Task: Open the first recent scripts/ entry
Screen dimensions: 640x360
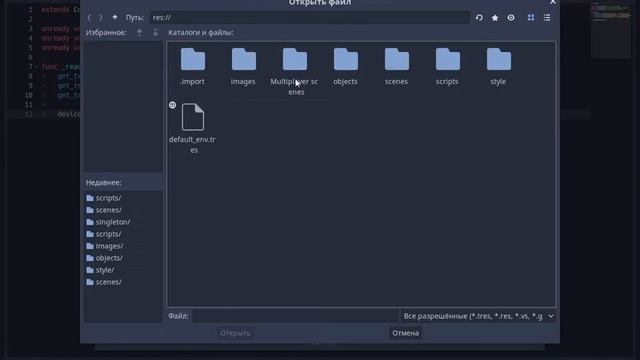Action: pos(104,198)
